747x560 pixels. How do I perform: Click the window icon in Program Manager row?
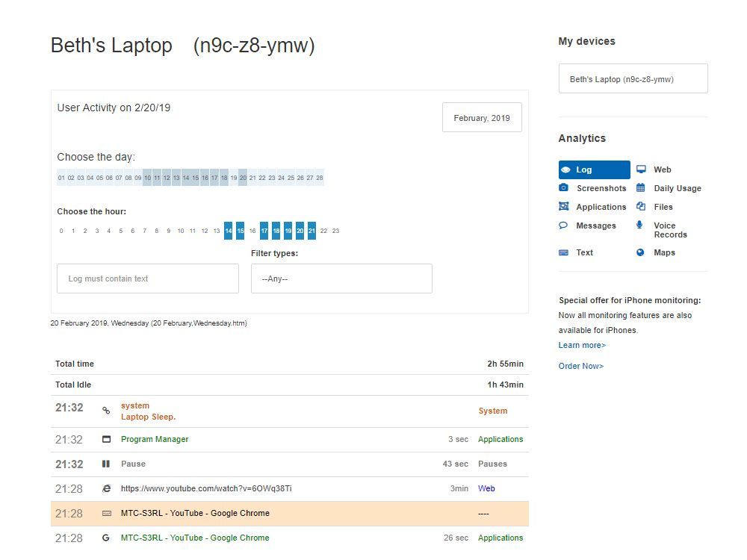coord(107,439)
